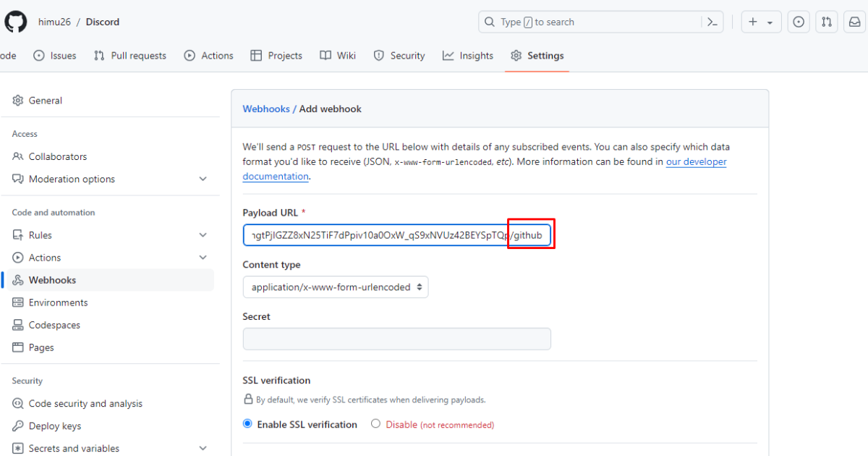Switch to the Projects tab
868x456 pixels.
[x=276, y=56]
